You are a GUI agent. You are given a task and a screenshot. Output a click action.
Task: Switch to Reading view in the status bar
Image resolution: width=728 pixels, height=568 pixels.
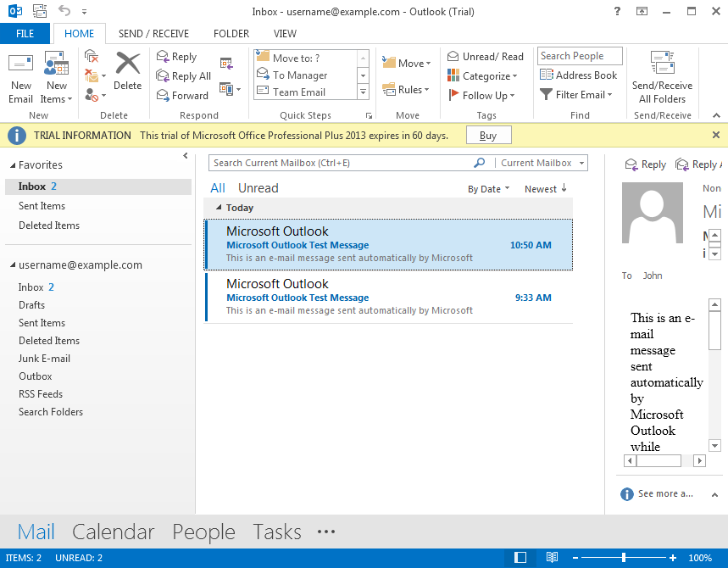pos(552,557)
